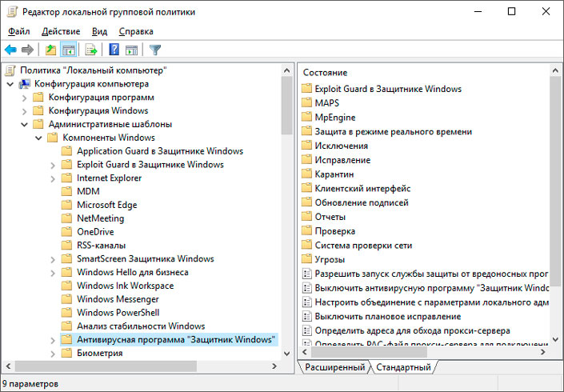
Task: Switch to the Расширенный tab
Action: click(334, 367)
